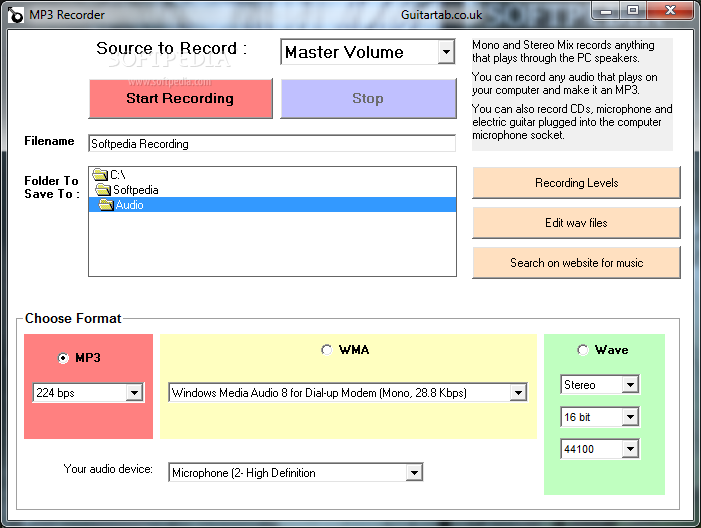Viewport: 701px width, 528px height.
Task: Minimize the MP3 Recorder window
Action: (606, 11)
